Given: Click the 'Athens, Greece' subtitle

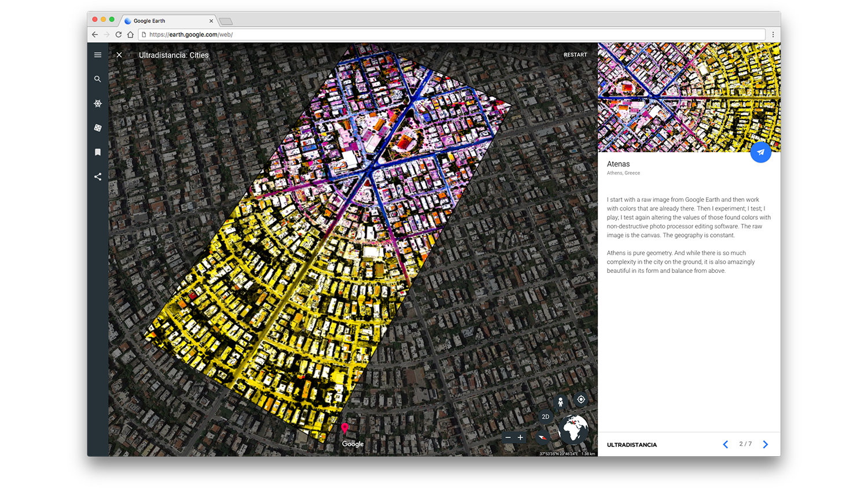Looking at the screenshot, I should tap(623, 173).
